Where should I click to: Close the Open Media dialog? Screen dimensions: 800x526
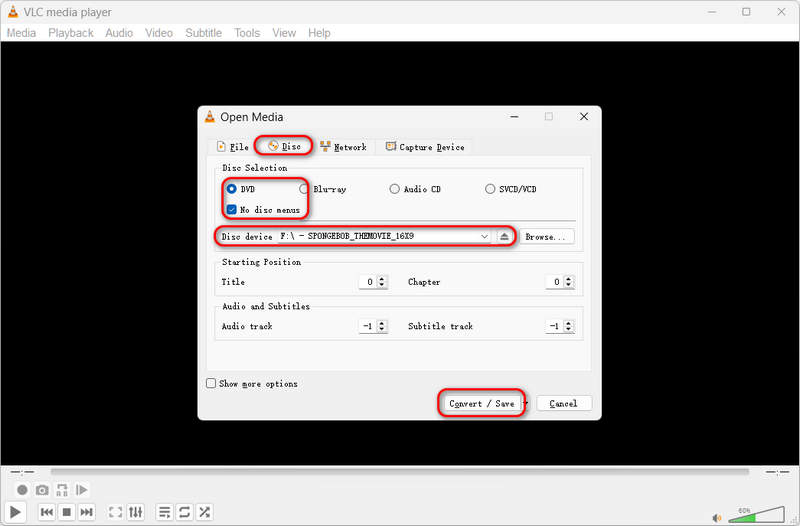(x=584, y=116)
